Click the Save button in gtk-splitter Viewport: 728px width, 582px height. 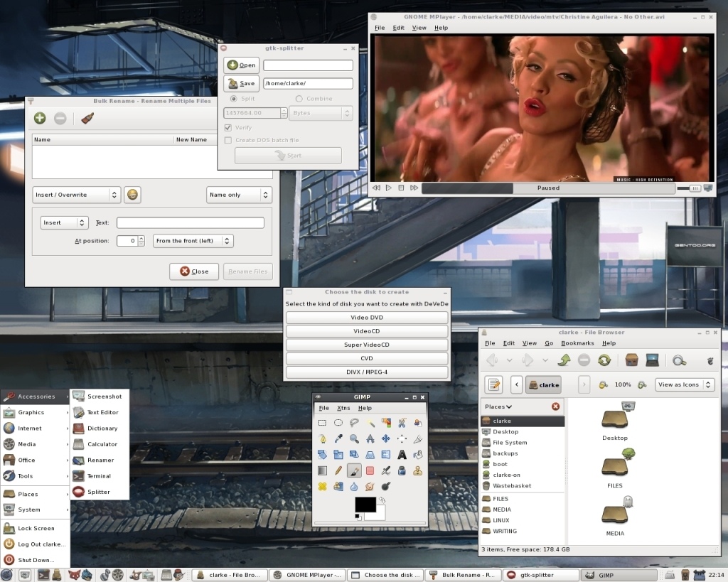coord(242,84)
